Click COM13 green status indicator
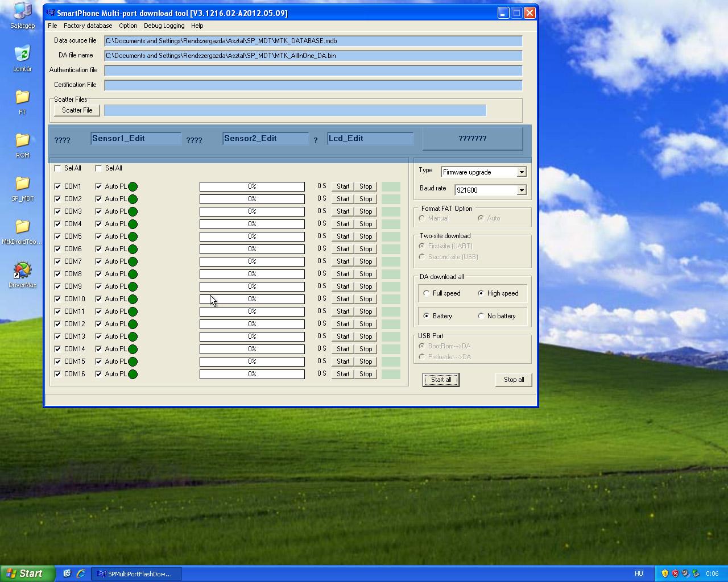Screen dimensions: 728x582 [x=133, y=336]
